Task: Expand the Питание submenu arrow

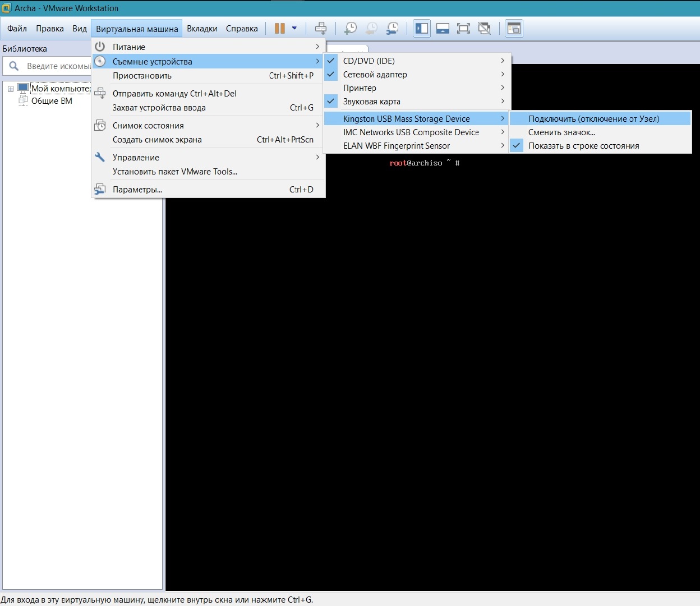Action: click(x=317, y=47)
